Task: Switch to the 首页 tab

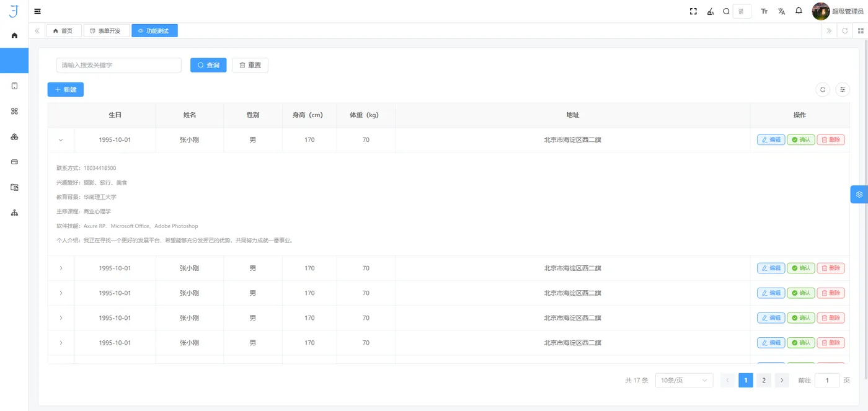Action: tap(64, 30)
